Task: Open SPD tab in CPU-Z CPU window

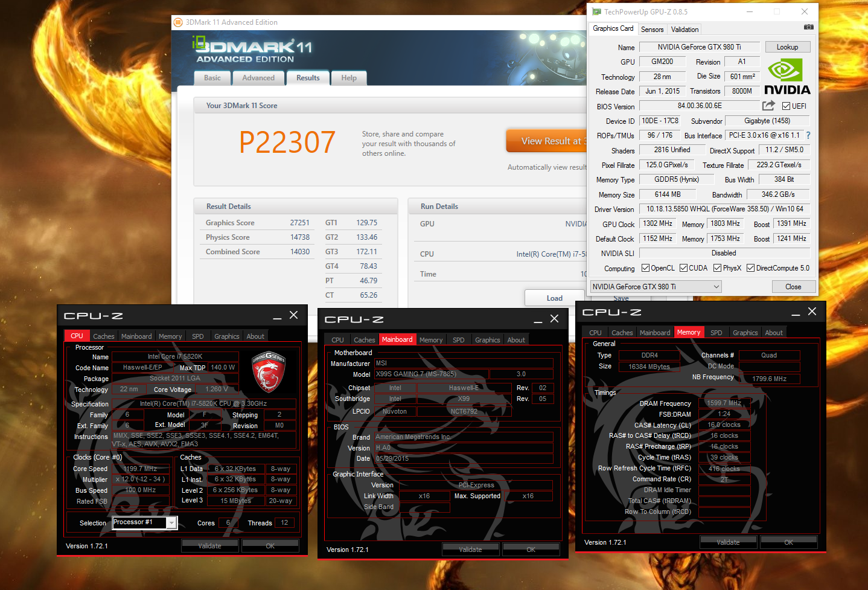Action: coord(198,336)
